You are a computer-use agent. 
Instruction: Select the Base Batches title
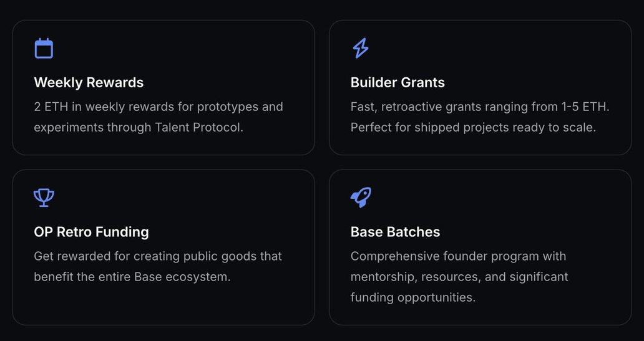click(395, 232)
